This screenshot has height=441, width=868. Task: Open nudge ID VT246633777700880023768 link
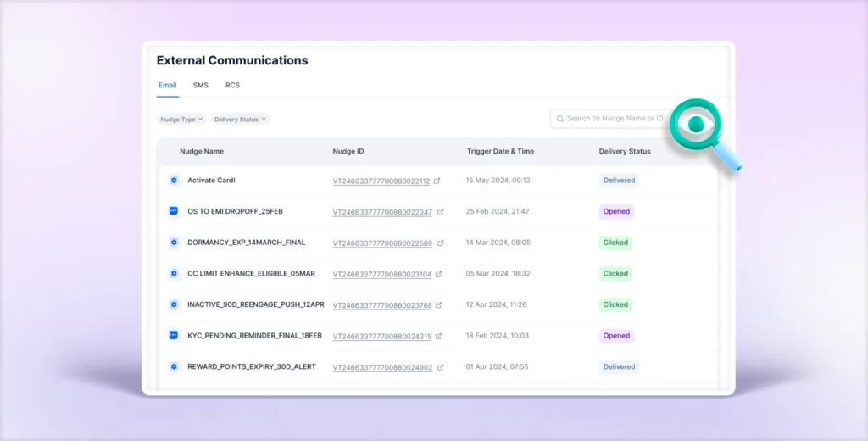(382, 305)
